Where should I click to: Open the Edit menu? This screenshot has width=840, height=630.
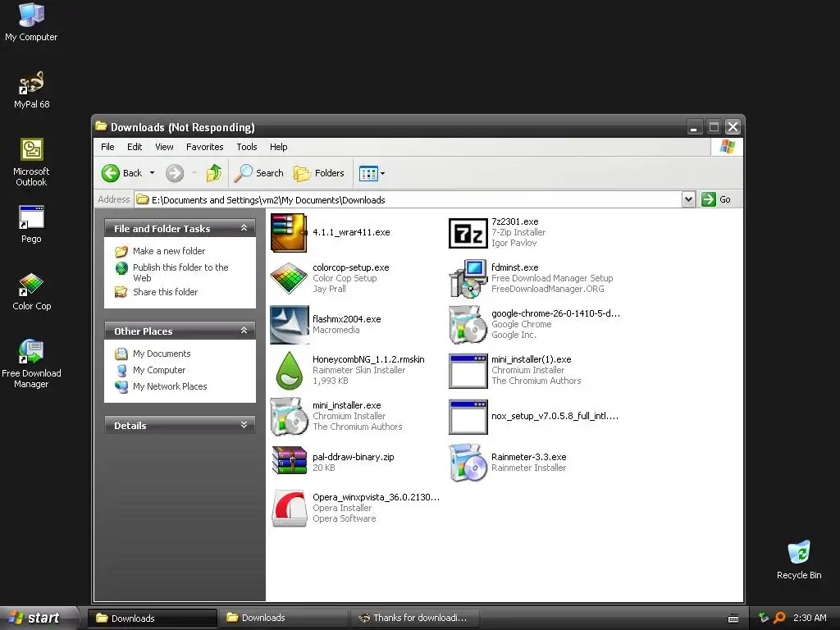pos(135,147)
